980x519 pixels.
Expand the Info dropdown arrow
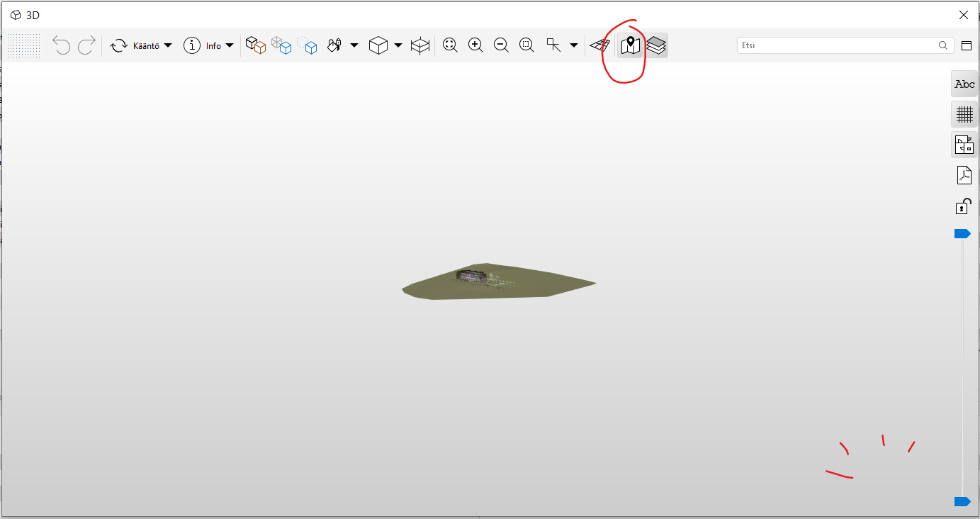[x=230, y=46]
